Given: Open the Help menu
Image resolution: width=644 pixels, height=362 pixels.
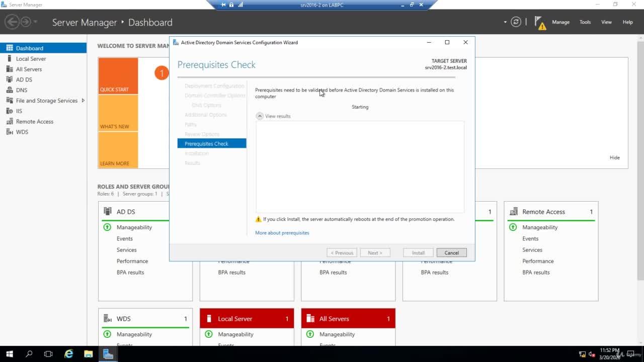Looking at the screenshot, I should [628, 22].
